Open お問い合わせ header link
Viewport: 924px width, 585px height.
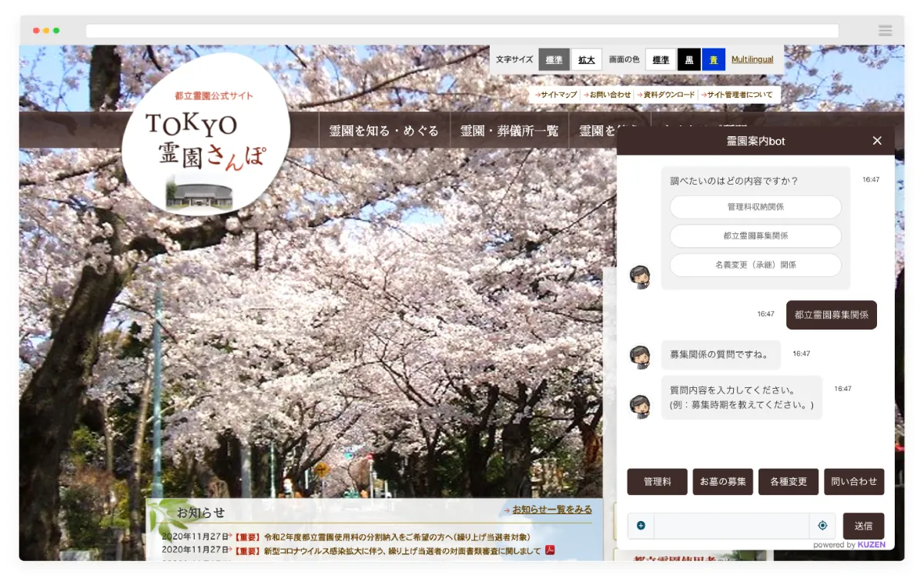tap(606, 95)
